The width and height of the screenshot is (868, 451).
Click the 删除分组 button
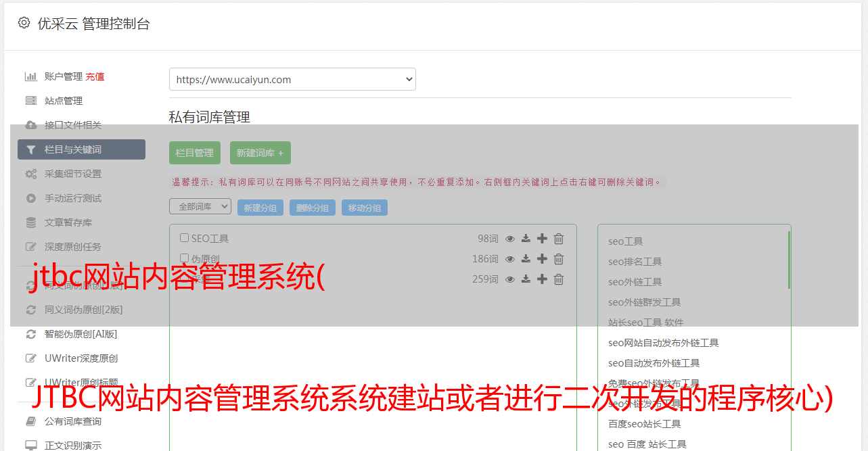pos(313,208)
